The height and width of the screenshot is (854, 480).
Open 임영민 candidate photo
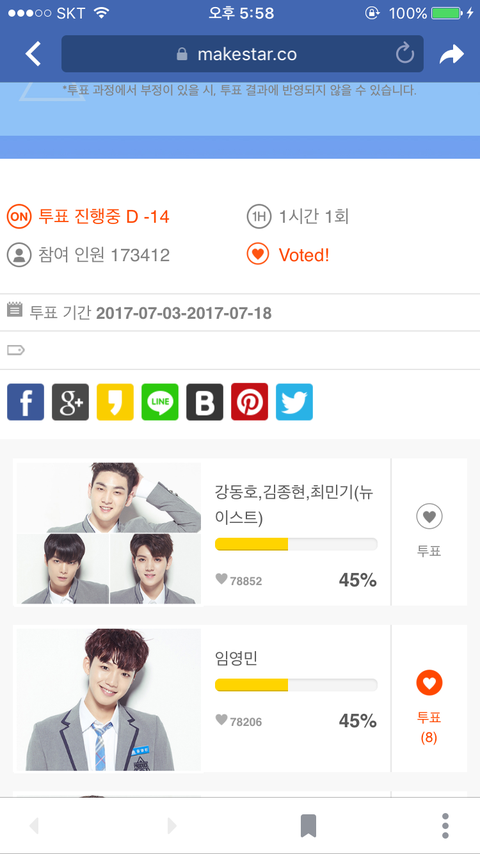108,699
